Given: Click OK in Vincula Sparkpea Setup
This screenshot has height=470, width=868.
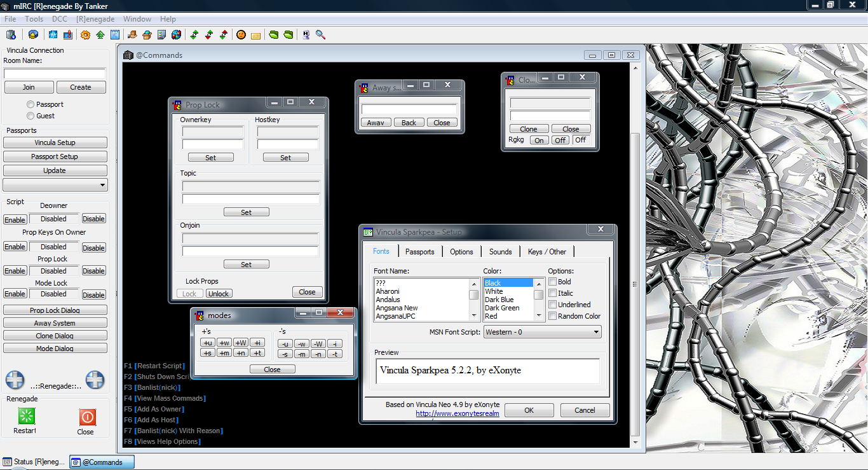Looking at the screenshot, I should (529, 410).
